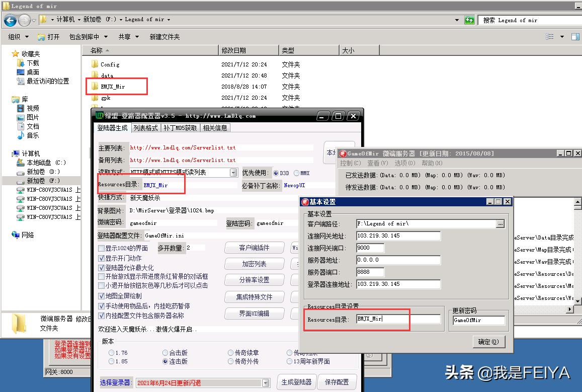Image resolution: width=582 pixels, height=392 pixels.
Task: Click 确定 in the 基本设置 dialog
Action: [x=488, y=342]
